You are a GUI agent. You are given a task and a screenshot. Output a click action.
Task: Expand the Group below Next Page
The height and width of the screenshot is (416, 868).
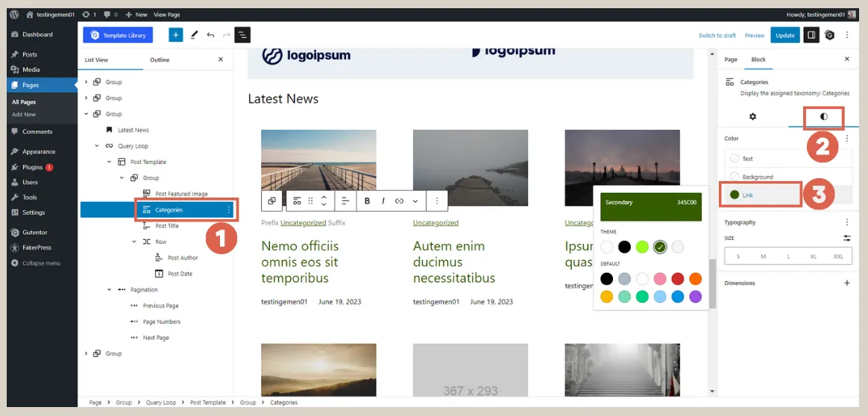click(86, 353)
